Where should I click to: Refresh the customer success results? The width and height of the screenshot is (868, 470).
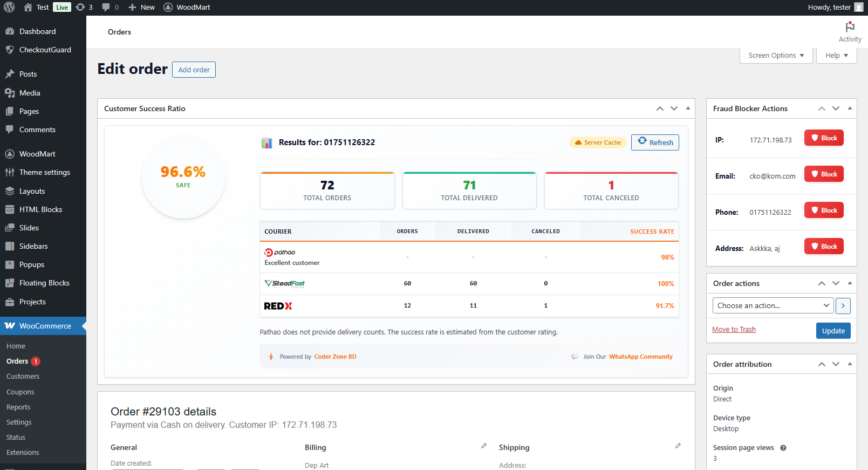655,142
